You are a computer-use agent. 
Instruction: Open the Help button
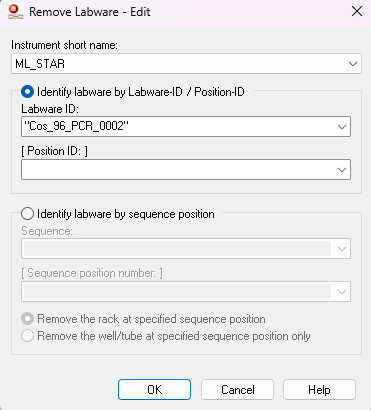[319, 389]
